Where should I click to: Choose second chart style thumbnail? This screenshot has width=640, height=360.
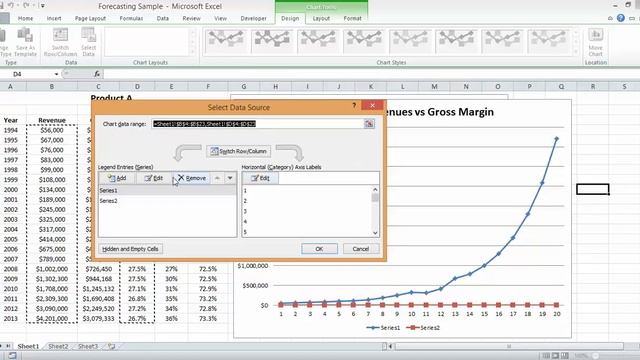click(272, 41)
